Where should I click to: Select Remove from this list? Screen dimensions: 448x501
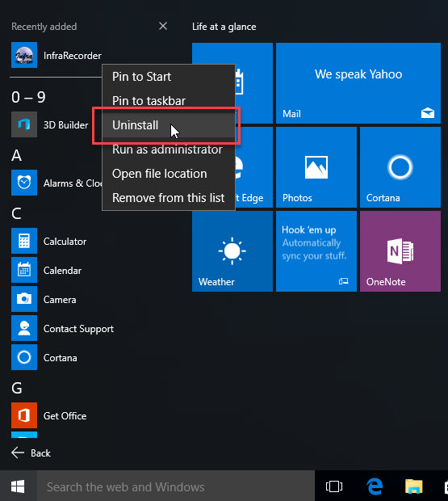[169, 198]
